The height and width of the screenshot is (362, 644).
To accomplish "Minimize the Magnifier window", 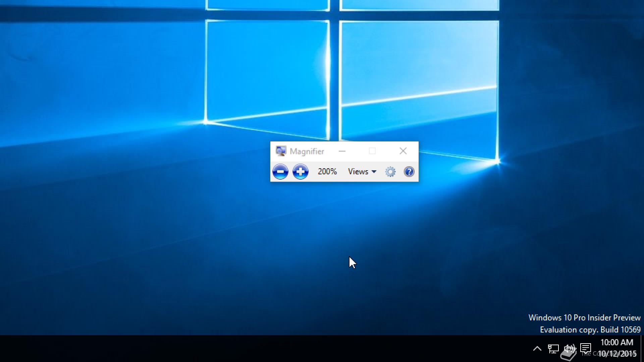I will click(342, 151).
